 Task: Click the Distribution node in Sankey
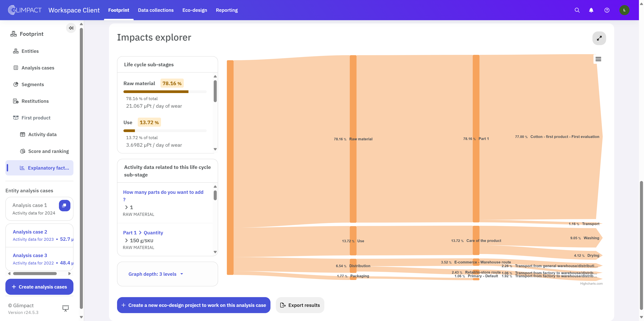pyautogui.click(x=353, y=266)
